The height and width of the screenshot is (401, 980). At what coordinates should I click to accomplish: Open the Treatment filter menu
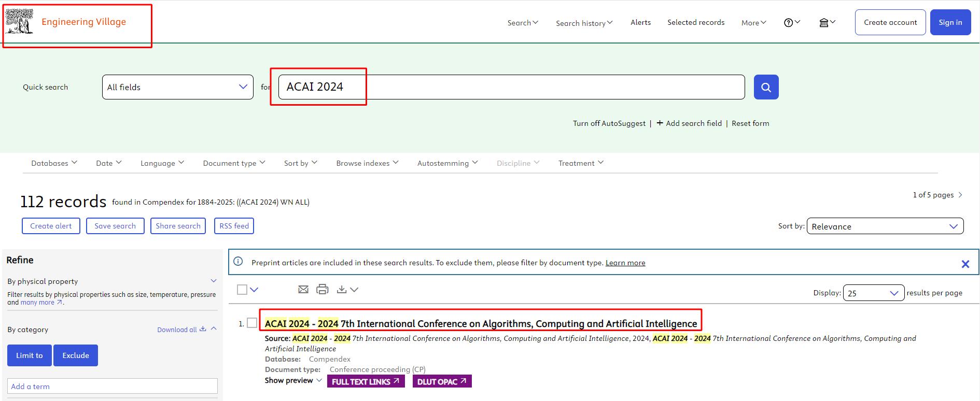click(x=581, y=163)
